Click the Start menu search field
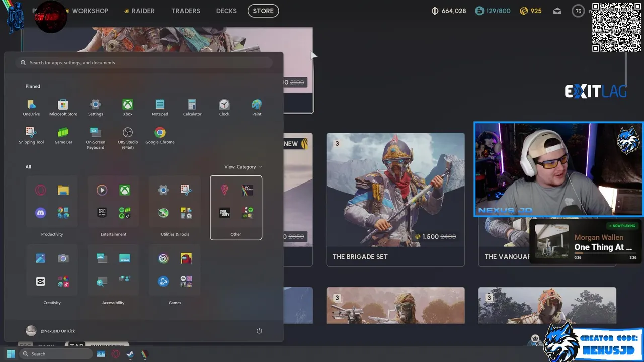This screenshot has width=644, height=362. pyautogui.click(x=144, y=63)
